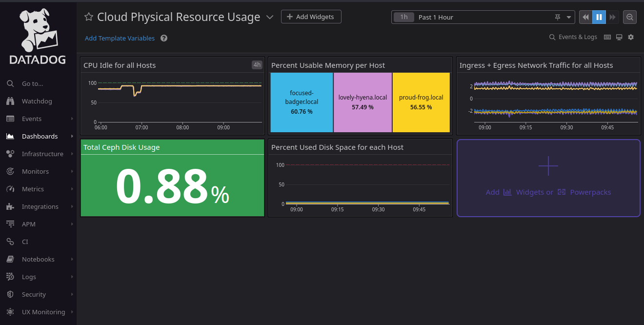
Task: Click the template variables help icon
Action: 164,38
